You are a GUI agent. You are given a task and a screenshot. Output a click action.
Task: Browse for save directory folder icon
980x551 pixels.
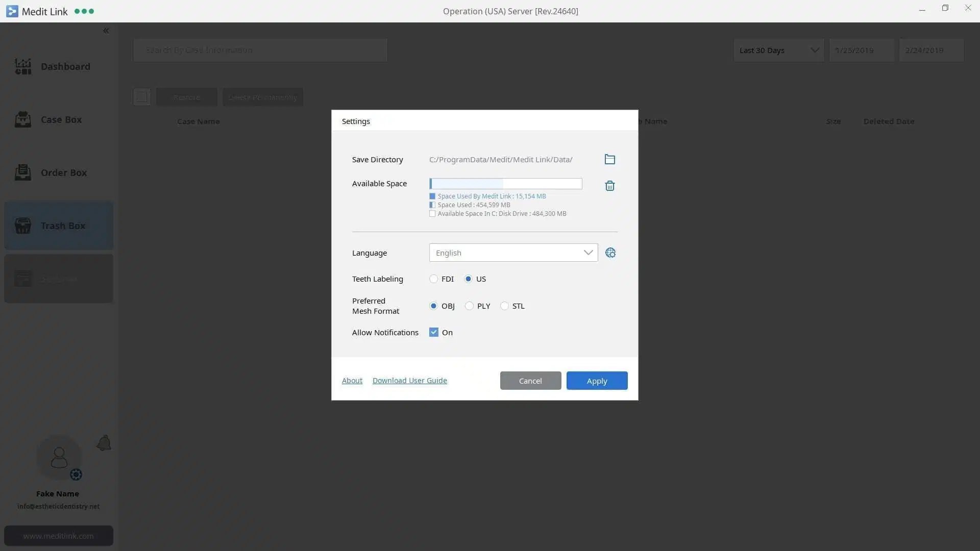click(x=609, y=159)
